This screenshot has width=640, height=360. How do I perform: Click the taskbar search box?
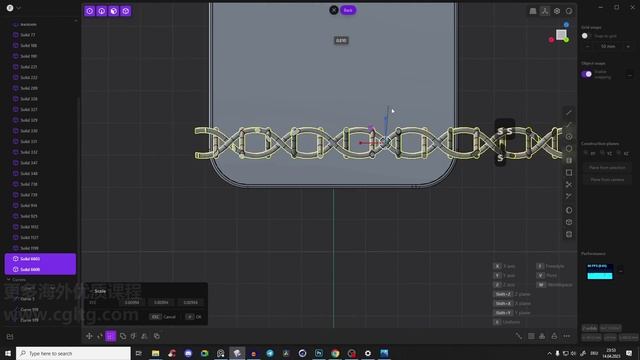[x=73, y=353]
